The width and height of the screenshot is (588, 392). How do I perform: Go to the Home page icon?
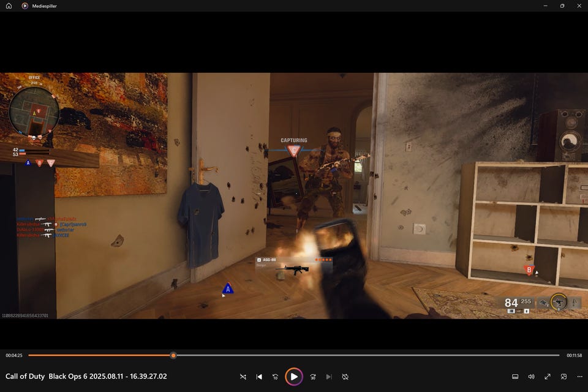click(x=9, y=6)
